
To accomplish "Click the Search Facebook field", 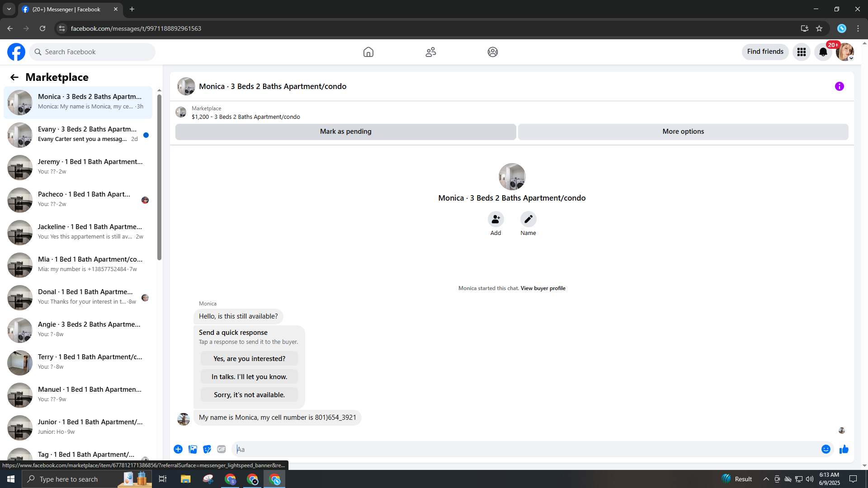I will pos(92,52).
